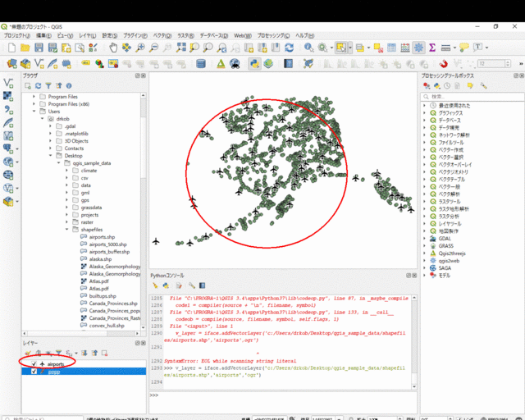Expand the Program Files folder
The height and width of the screenshot is (420, 525).
click(34, 97)
